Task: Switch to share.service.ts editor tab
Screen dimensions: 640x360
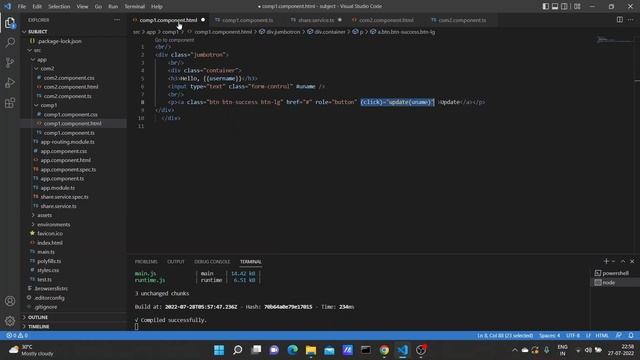Action: click(316, 20)
